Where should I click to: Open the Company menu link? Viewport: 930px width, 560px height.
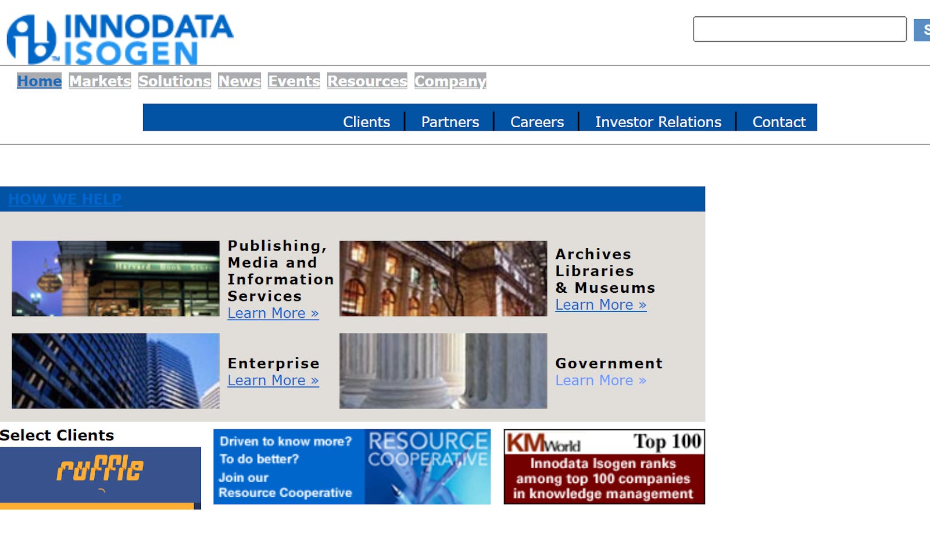tap(450, 81)
